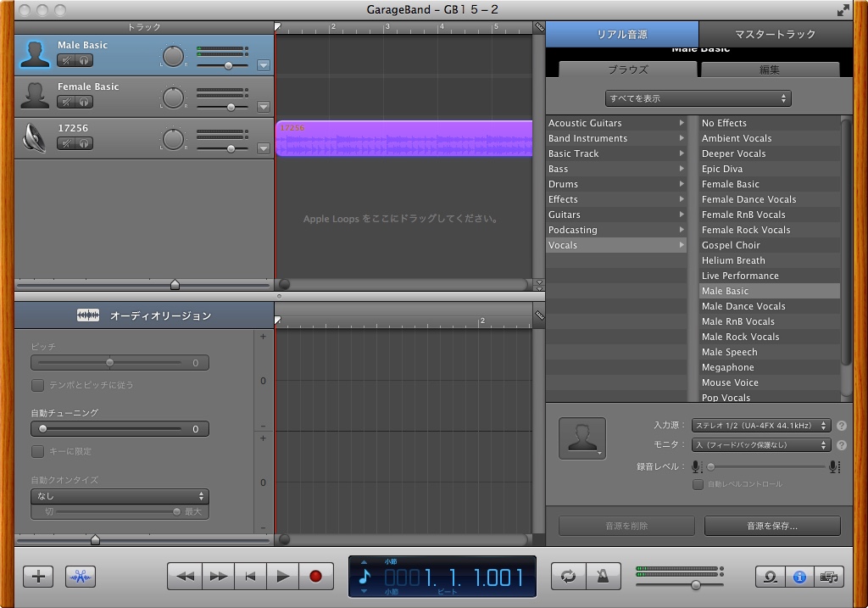This screenshot has width=868, height=608.
Task: Toggle the metronome icon
Action: [602, 577]
